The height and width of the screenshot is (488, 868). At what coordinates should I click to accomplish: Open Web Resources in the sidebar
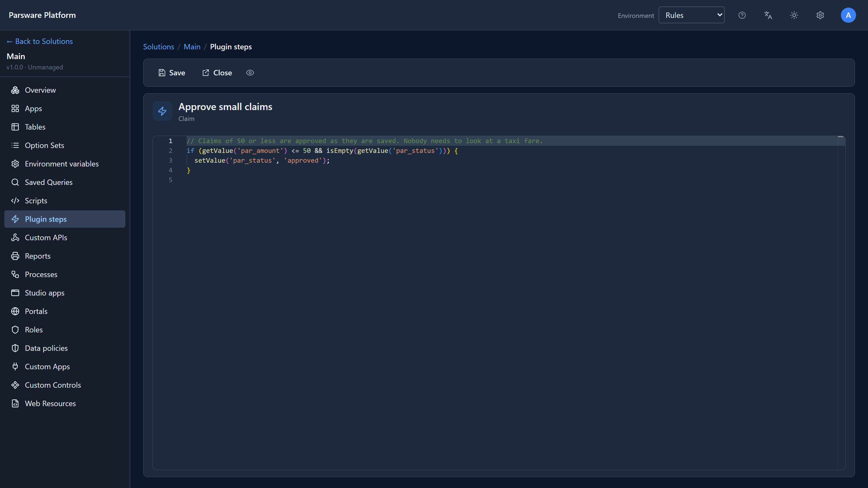click(x=65, y=403)
